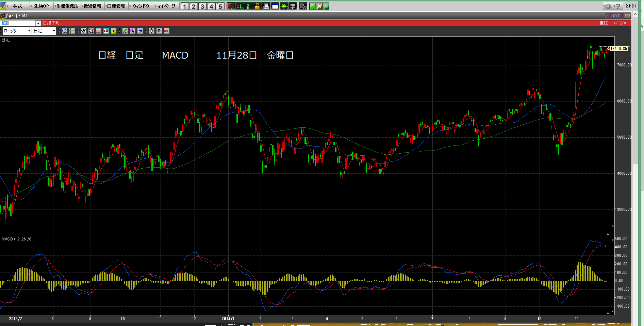Click the yellow lightning bolt icon
644x326 pixels.
tap(319, 6)
